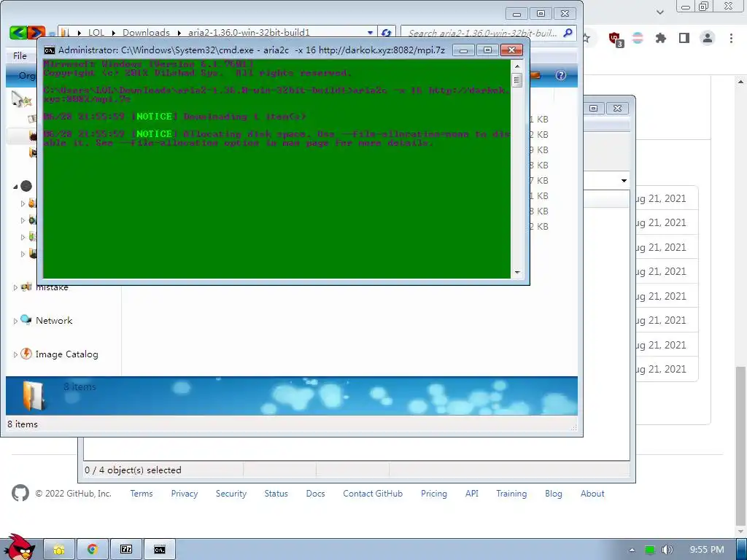Click the aria2-1.36.0-win-32bit-build1 breadcrumb
Image resolution: width=747 pixels, height=560 pixels.
249,33
